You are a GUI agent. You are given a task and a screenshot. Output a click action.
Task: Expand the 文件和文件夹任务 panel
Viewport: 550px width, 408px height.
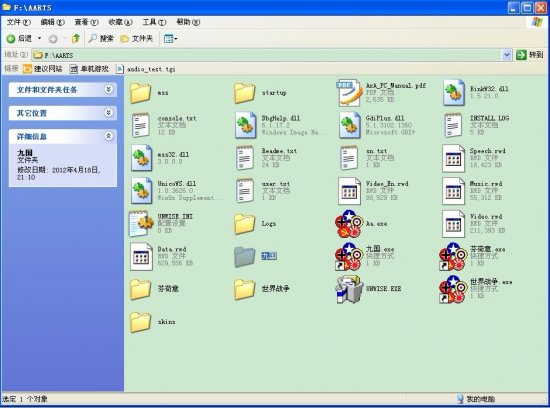[109, 89]
